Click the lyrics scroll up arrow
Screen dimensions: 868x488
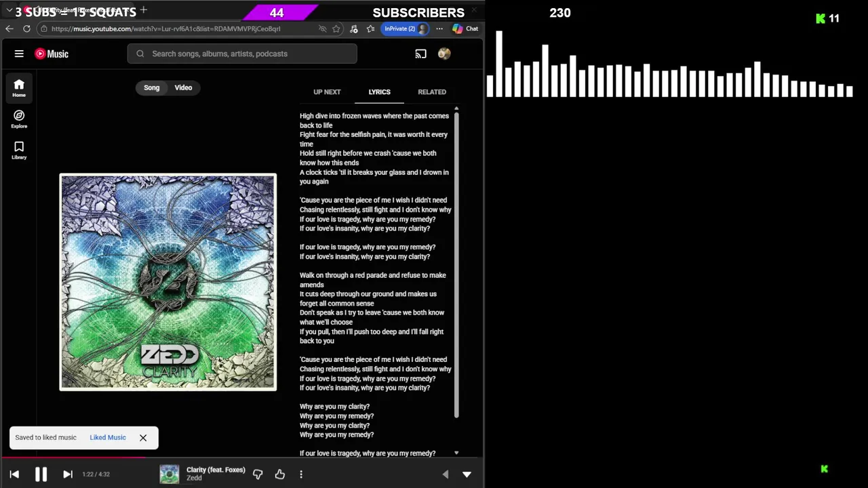coord(456,108)
